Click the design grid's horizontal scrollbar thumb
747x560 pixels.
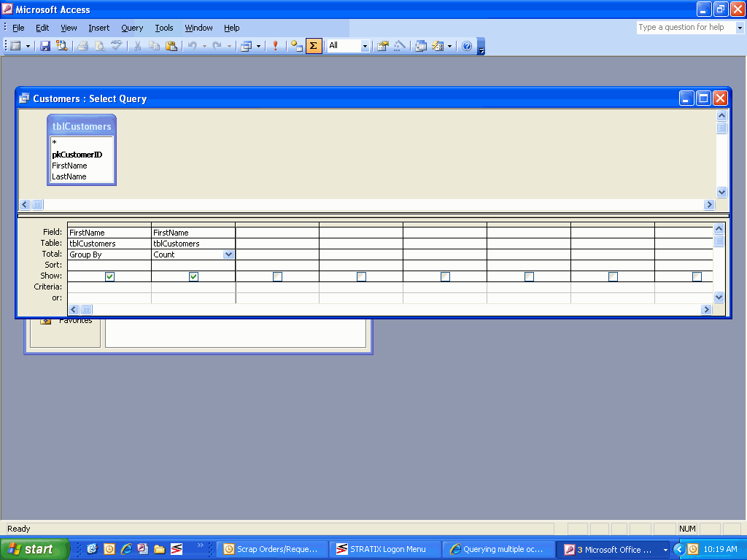coord(86,309)
